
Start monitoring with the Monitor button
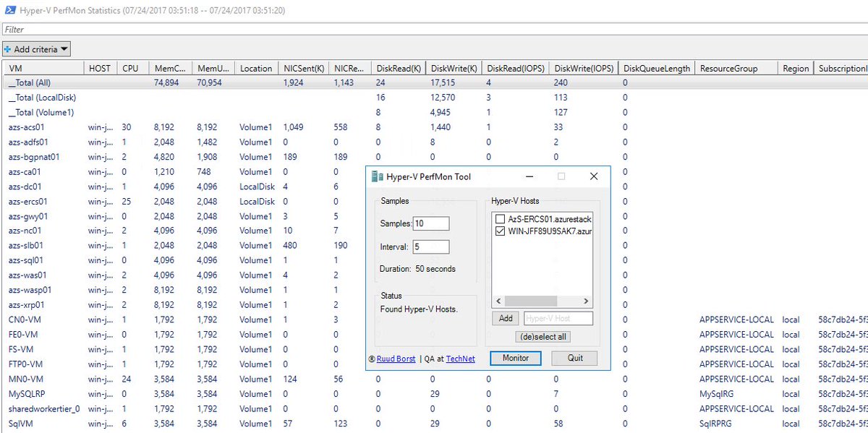(x=515, y=358)
